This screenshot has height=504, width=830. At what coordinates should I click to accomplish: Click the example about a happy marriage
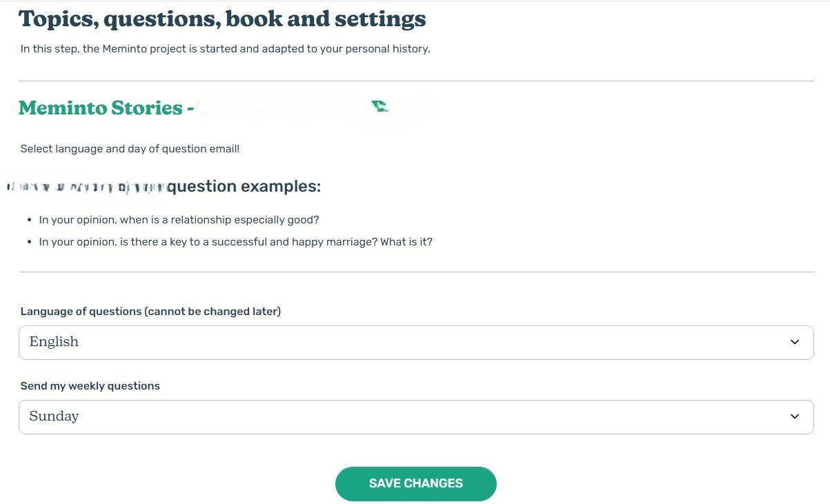[x=236, y=242]
